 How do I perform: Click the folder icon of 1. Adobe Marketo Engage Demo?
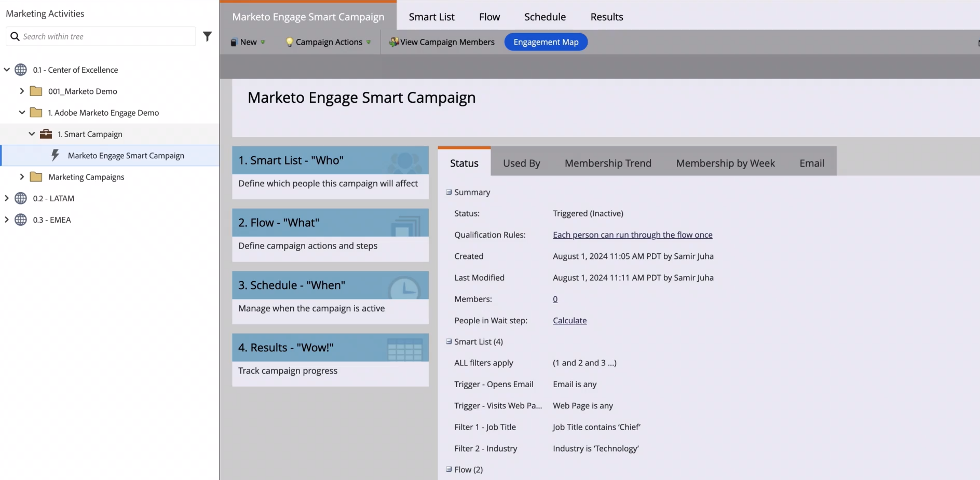(36, 113)
